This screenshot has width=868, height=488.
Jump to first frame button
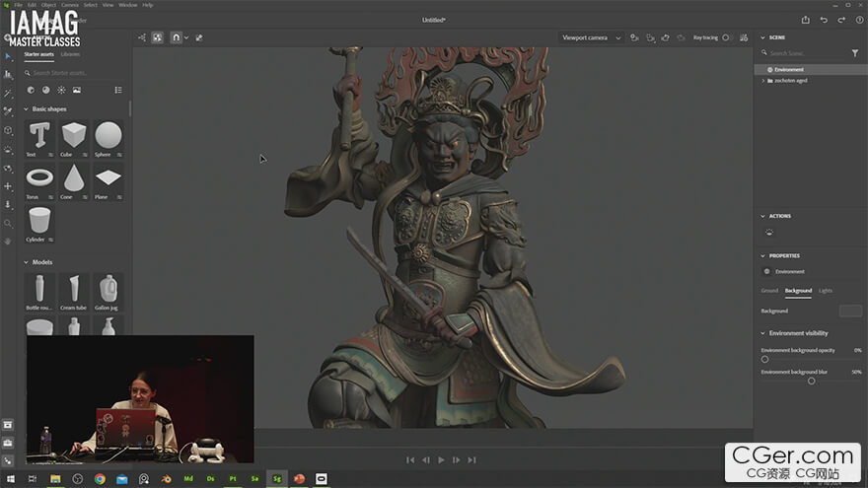tap(410, 459)
